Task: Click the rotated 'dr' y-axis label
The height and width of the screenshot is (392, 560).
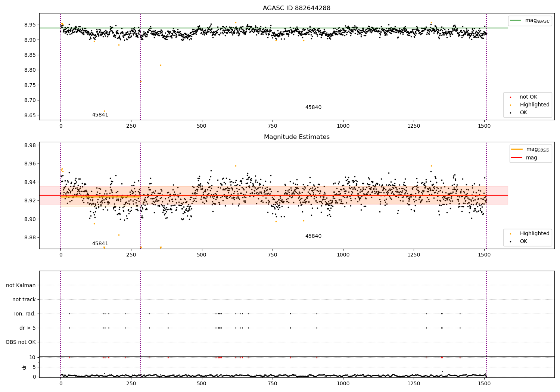Action: tap(24, 367)
